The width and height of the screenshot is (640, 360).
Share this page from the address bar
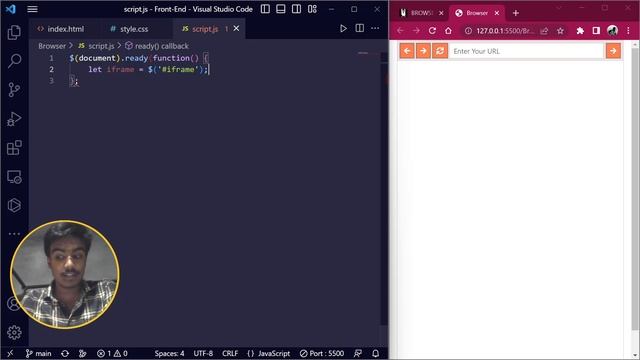tap(544, 31)
